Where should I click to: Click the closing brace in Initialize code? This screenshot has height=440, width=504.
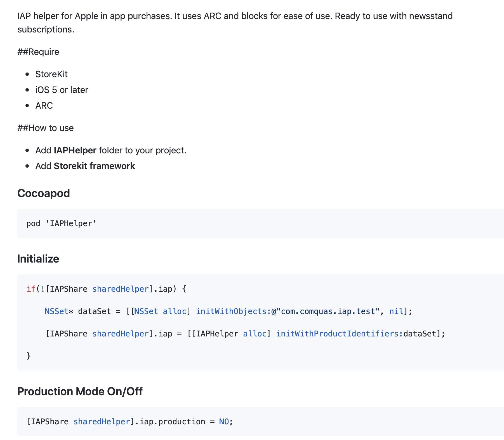pos(29,356)
